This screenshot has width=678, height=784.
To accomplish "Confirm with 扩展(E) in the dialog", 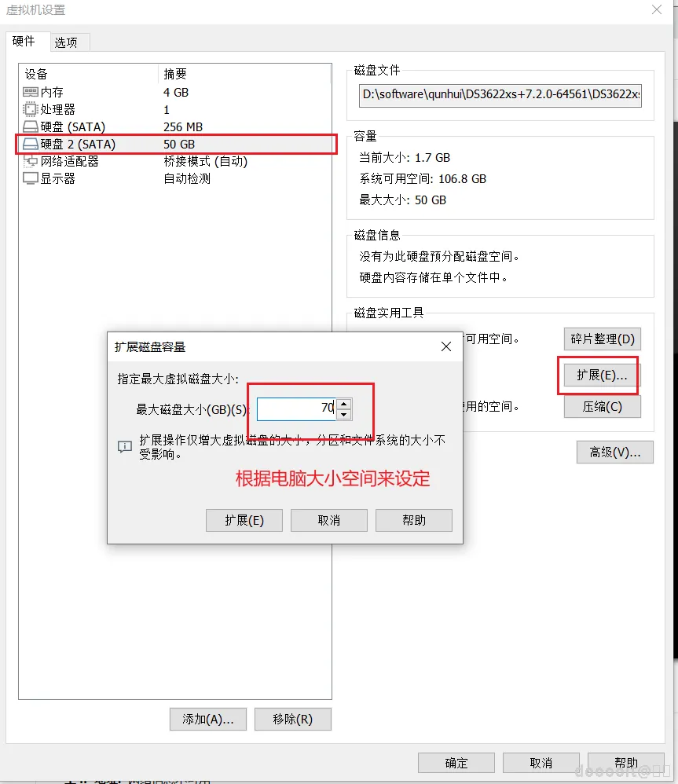I will point(244,520).
